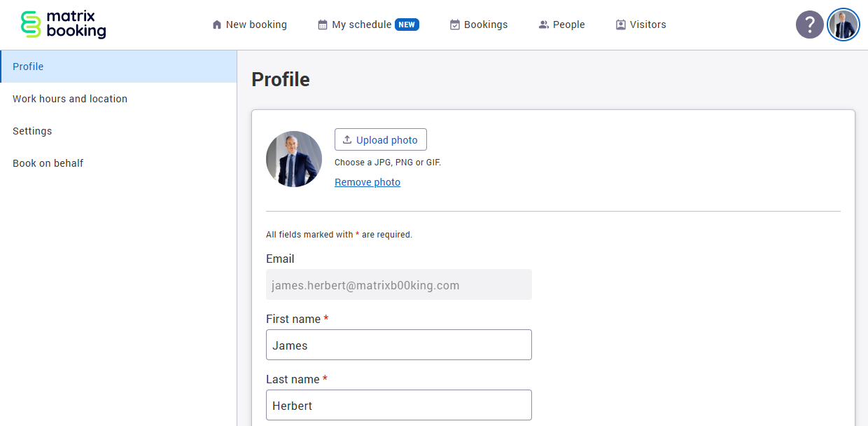Screen dimensions: 868x426
Task: Click the 'All fields marked with * are required.' note
Action: pyautogui.click(x=339, y=235)
